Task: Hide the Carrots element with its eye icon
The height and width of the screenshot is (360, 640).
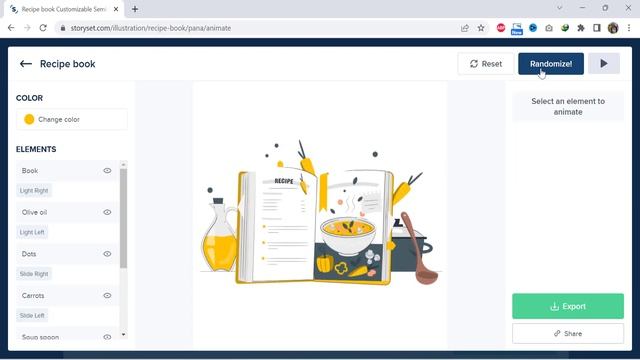Action: click(107, 296)
